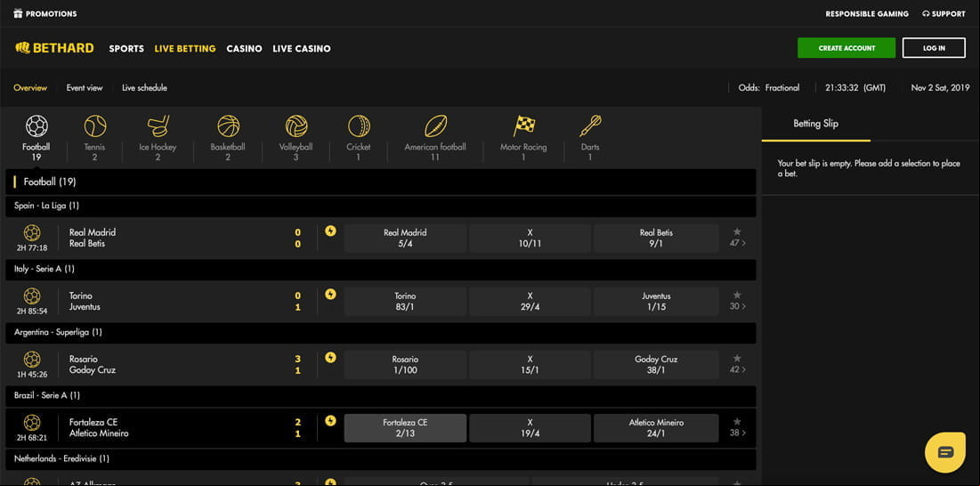Open the Responsible Gaming link
Image resolution: width=980 pixels, height=486 pixels.
point(867,13)
